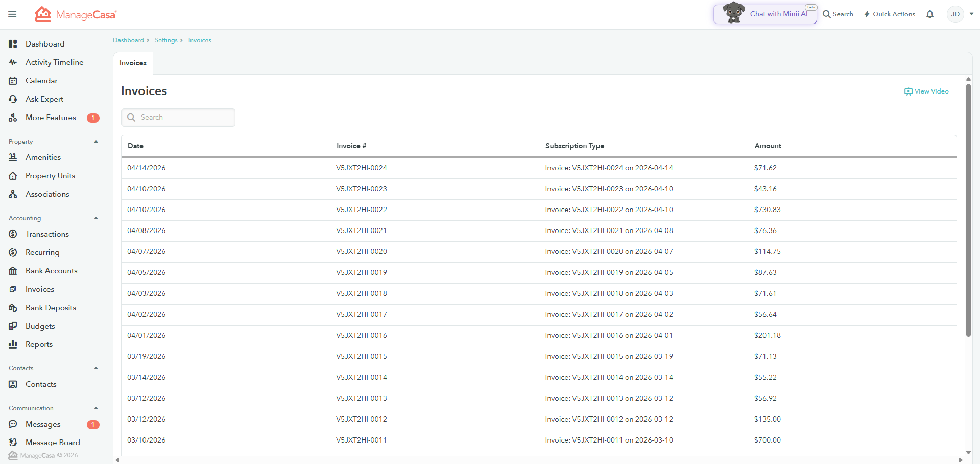This screenshot has height=464, width=980.
Task: Click the View Video link
Action: (x=926, y=91)
